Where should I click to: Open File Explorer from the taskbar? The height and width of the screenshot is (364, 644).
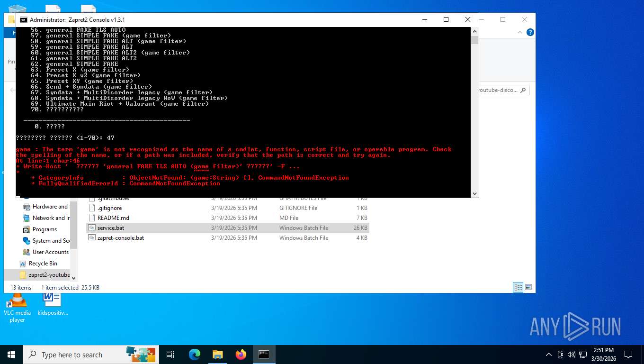click(217, 355)
